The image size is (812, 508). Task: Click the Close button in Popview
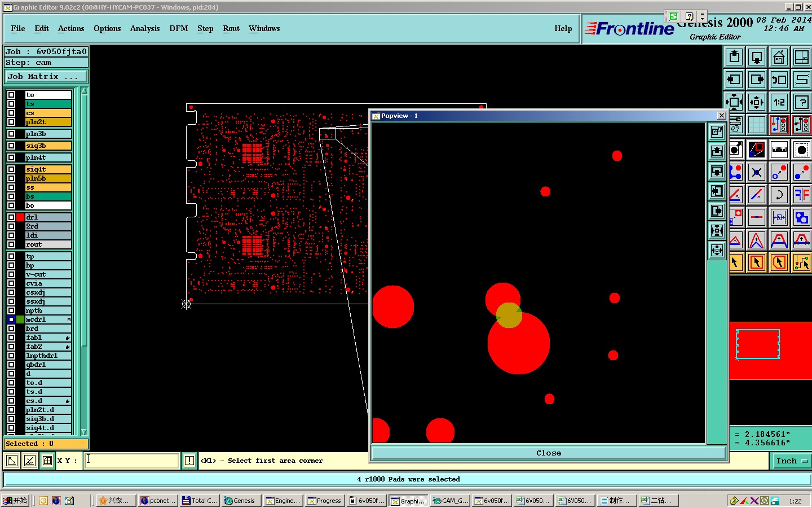(549, 453)
